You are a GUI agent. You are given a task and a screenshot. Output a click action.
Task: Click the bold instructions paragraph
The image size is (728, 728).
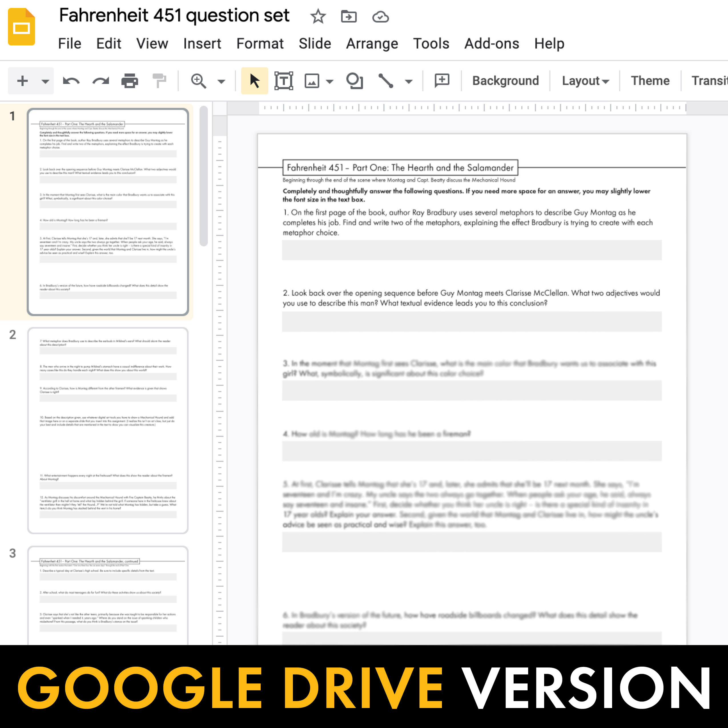click(x=466, y=195)
